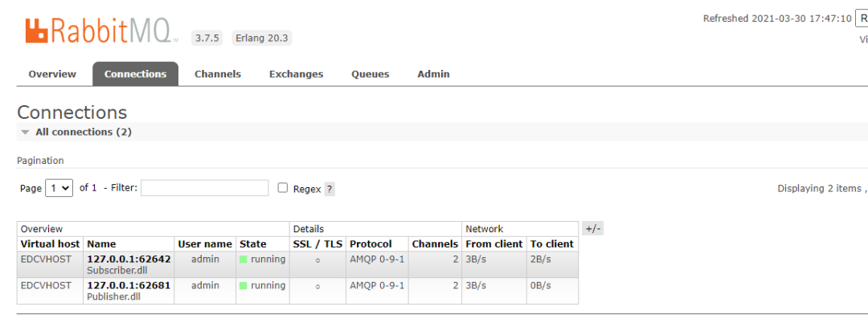This screenshot has width=868, height=315.
Task: Click the Filter text field
Action: coord(205,188)
